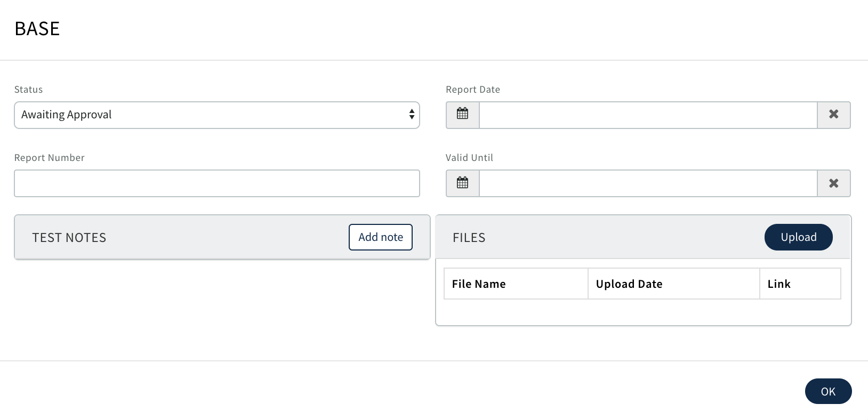Click the Status field label
The width and height of the screenshot is (868, 420).
coord(28,90)
